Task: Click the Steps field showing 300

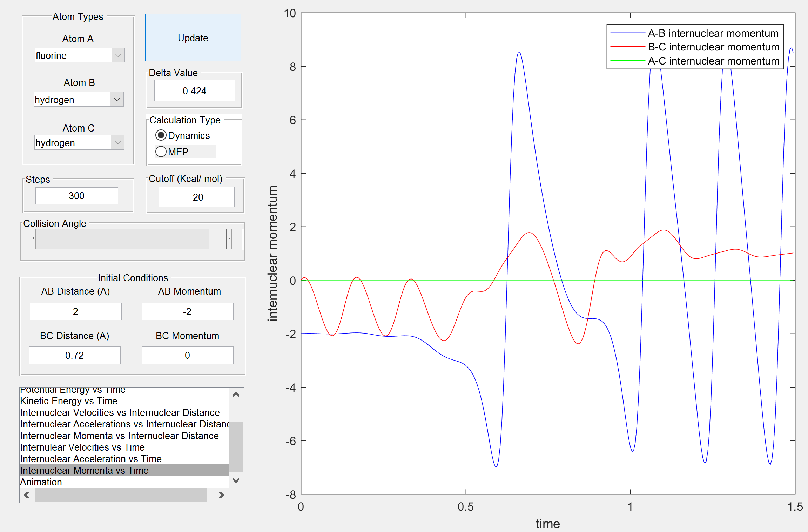Action: point(76,195)
